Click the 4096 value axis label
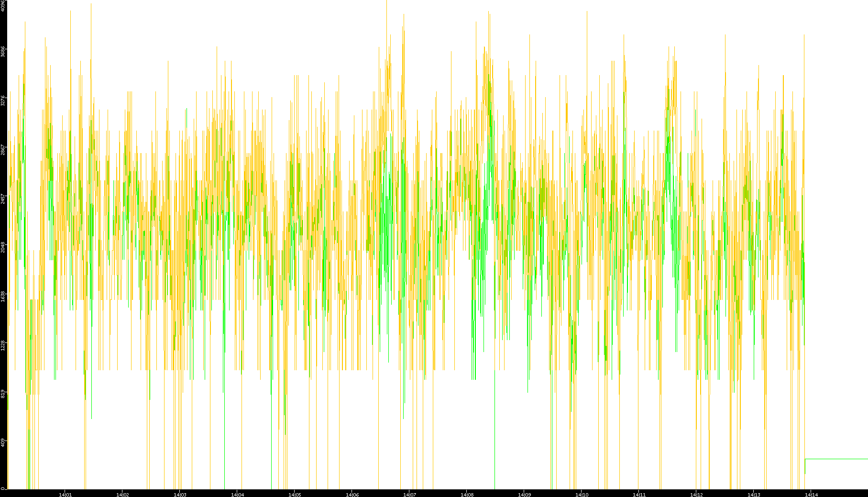868x497 pixels. point(3,6)
